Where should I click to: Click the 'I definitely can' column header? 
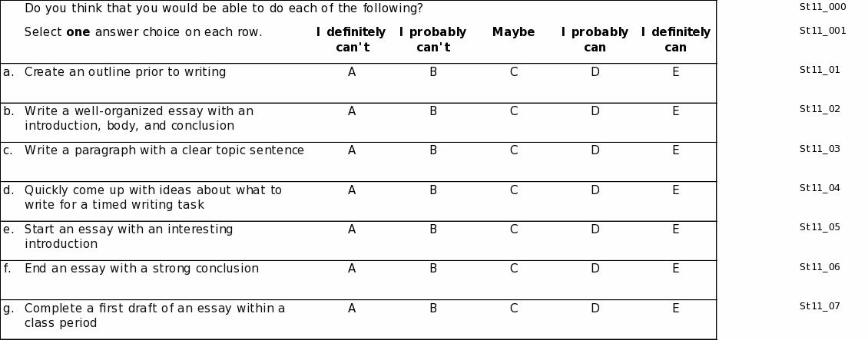pos(675,40)
